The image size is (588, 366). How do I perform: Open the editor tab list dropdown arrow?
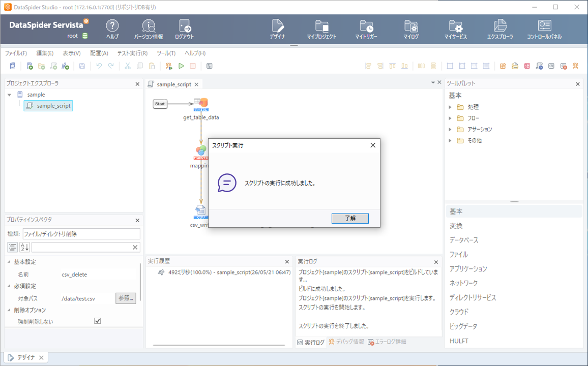[x=433, y=82]
